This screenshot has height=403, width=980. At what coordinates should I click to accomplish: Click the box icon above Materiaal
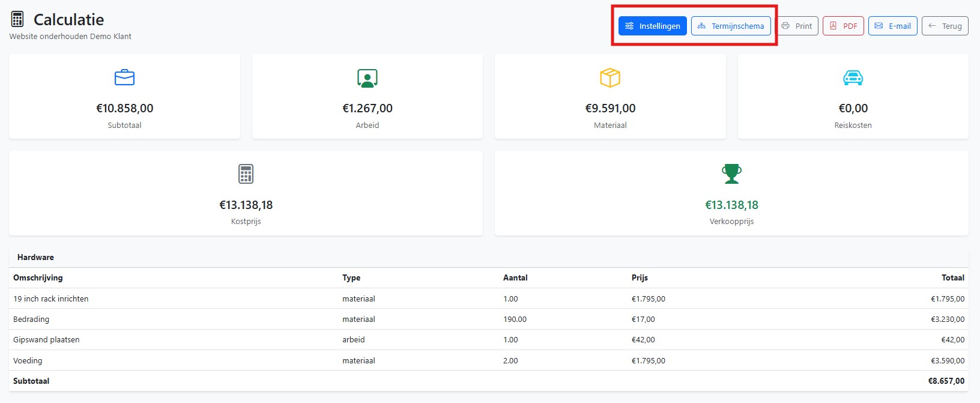tap(610, 78)
